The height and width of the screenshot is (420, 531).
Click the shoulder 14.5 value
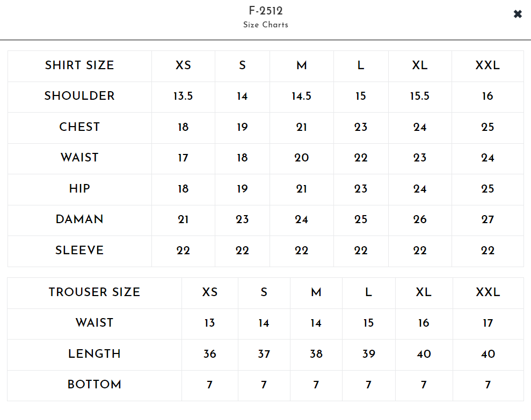tap(301, 97)
